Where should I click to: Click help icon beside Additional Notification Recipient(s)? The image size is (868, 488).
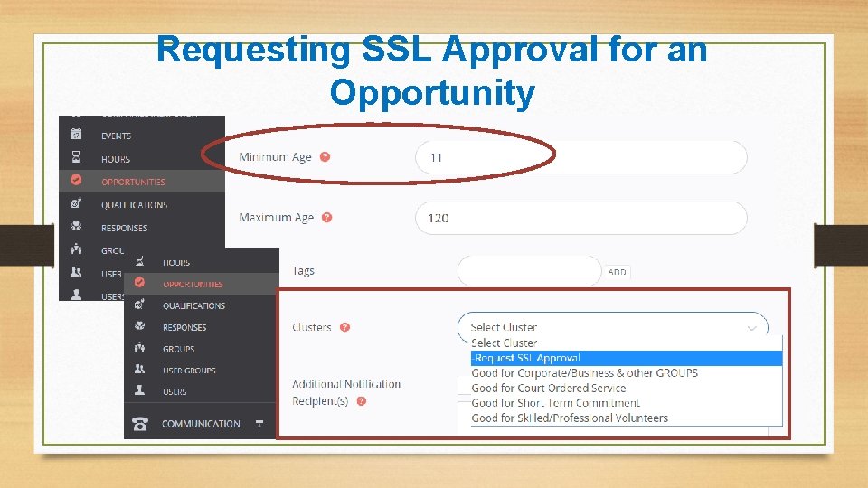[x=362, y=401]
